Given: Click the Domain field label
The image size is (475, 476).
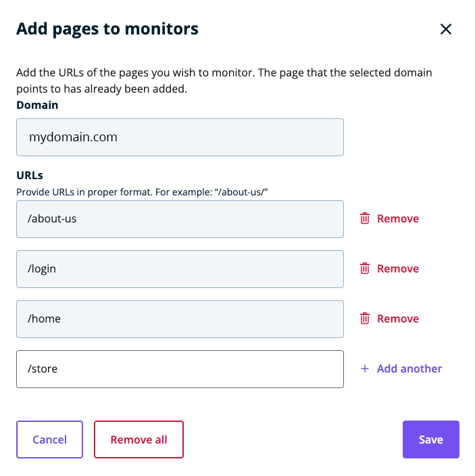Looking at the screenshot, I should (x=37, y=105).
